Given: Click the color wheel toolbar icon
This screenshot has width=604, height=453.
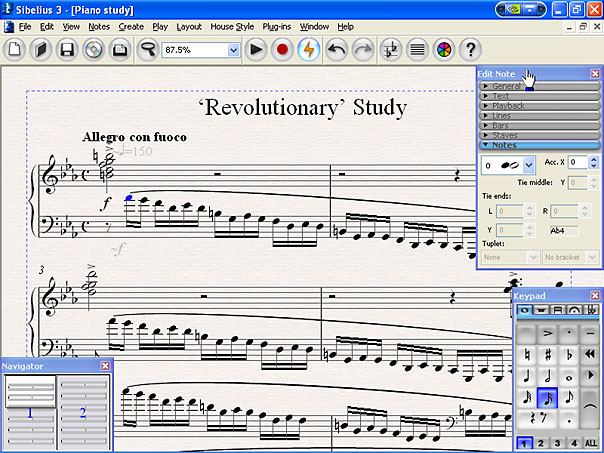Looking at the screenshot, I should pos(444,50).
